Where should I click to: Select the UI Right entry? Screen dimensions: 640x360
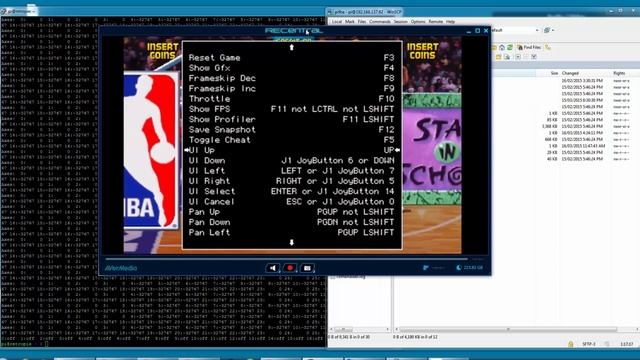(291, 181)
